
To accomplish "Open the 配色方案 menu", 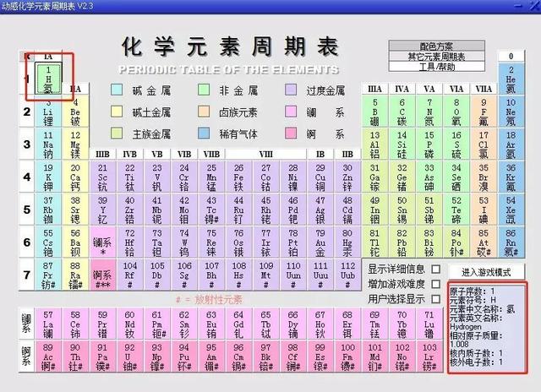I will coord(437,46).
